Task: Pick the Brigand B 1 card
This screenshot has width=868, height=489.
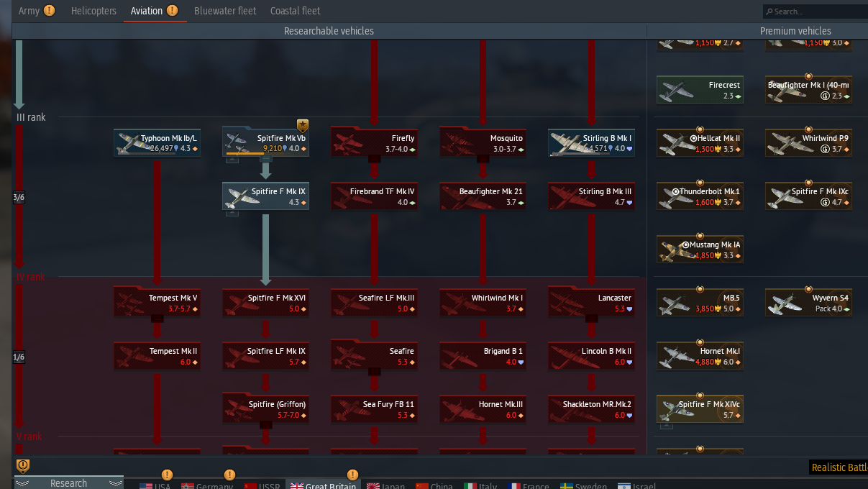Action: tap(483, 356)
